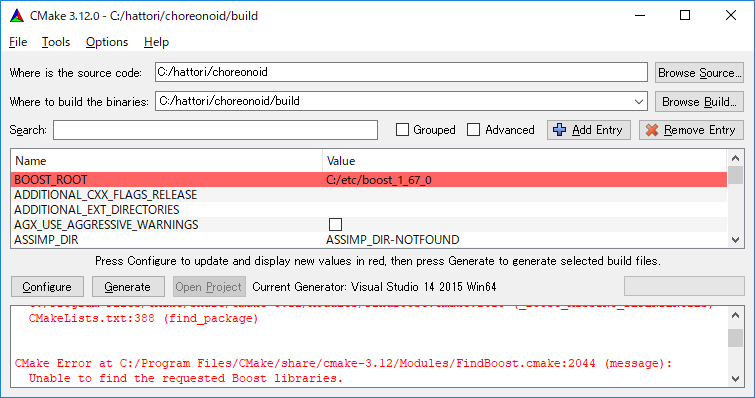Click the disabled Open Project button
Screen dimensions: 755x398
209,287
